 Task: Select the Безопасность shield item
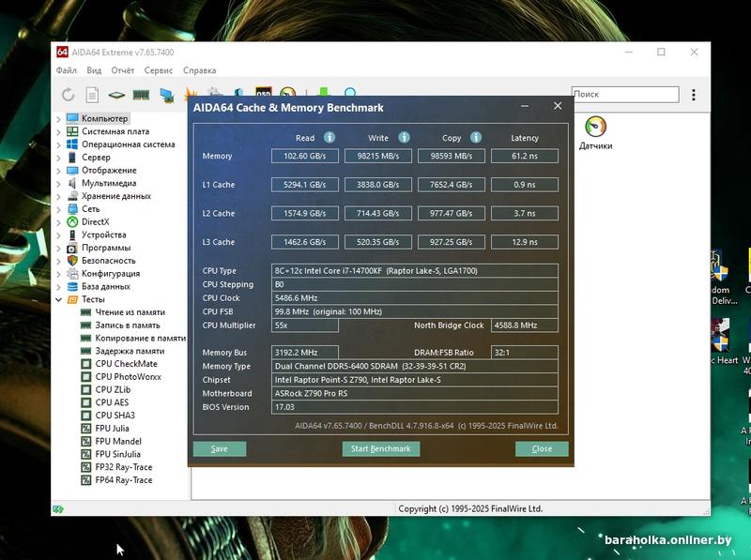(108, 261)
